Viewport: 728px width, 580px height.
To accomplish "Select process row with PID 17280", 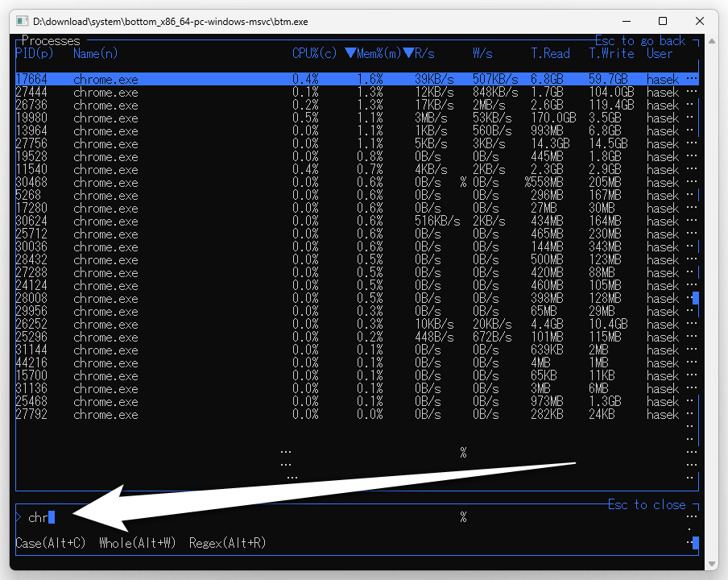I will tap(357, 208).
